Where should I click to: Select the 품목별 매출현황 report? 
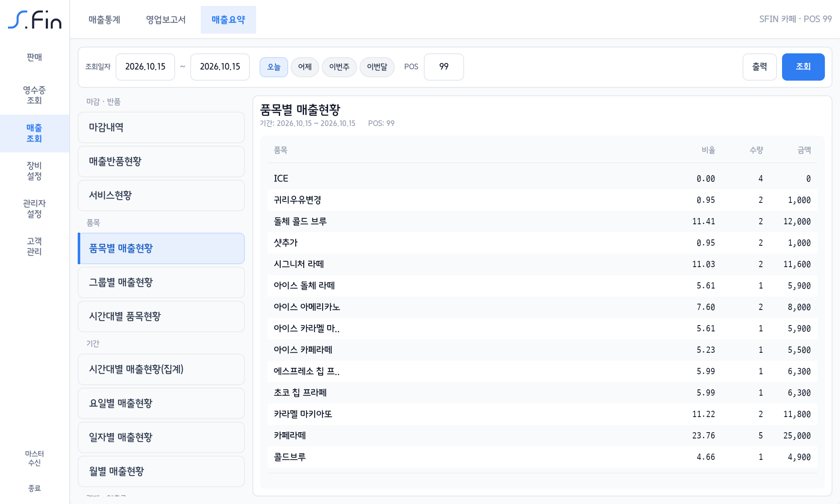(x=161, y=249)
